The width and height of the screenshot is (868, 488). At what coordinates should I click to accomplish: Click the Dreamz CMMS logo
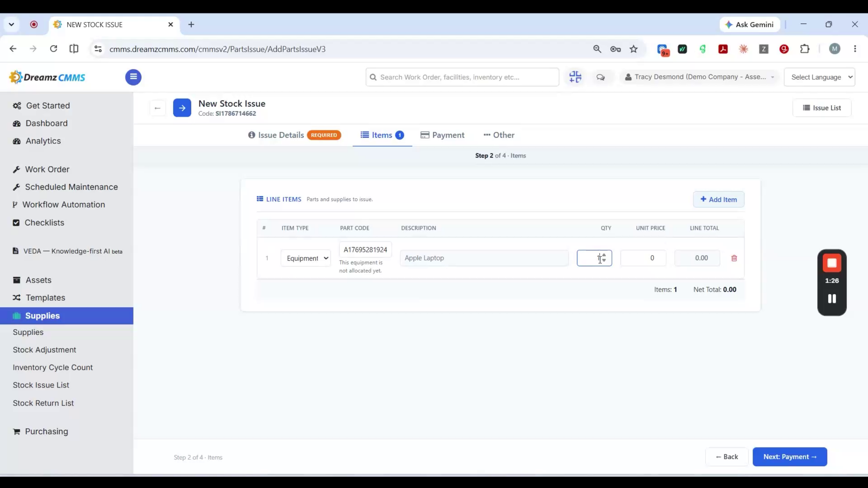[47, 77]
